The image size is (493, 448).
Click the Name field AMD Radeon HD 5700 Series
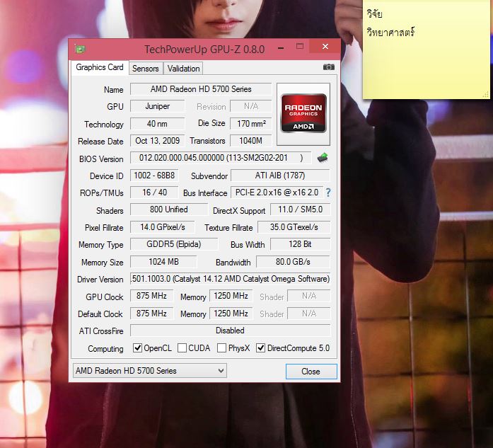[201, 89]
